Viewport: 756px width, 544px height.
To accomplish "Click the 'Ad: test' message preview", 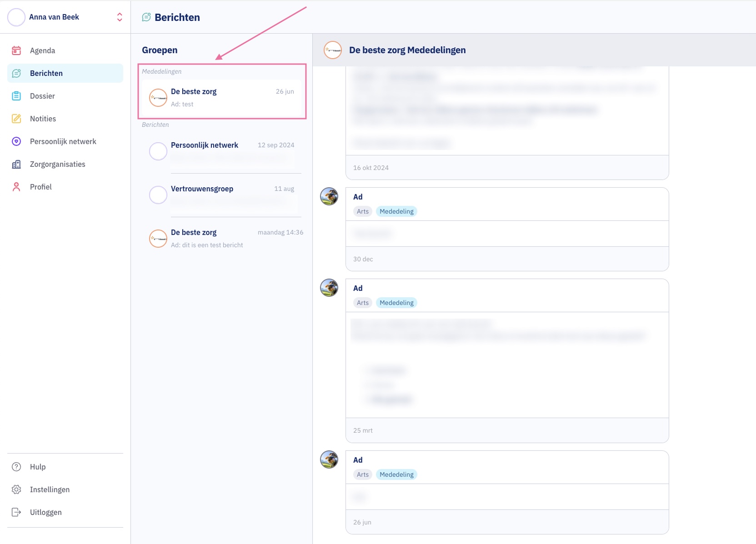I will tap(182, 104).
